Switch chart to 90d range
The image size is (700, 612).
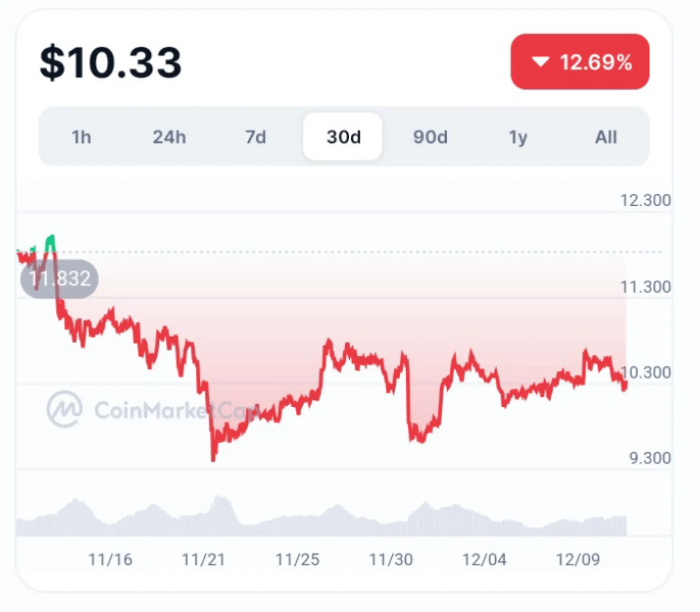[430, 137]
